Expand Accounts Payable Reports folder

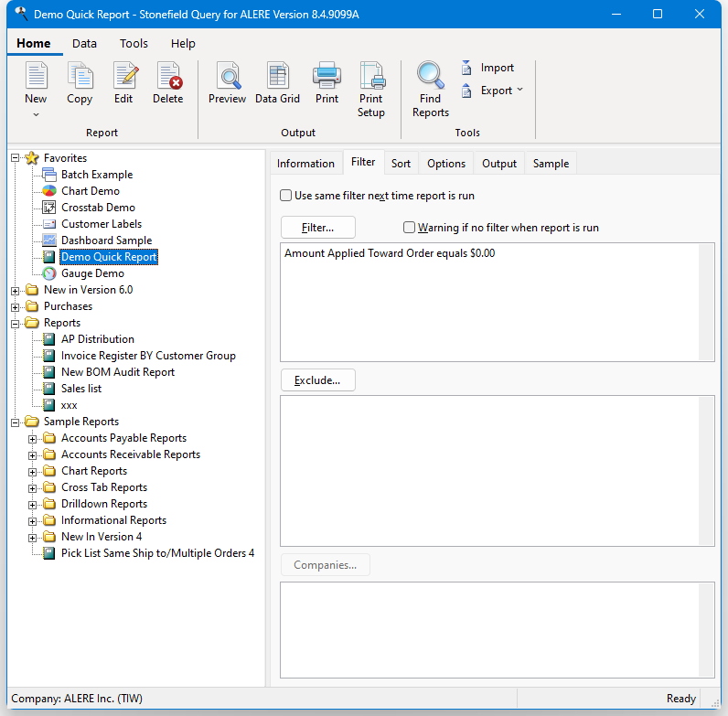32,439
